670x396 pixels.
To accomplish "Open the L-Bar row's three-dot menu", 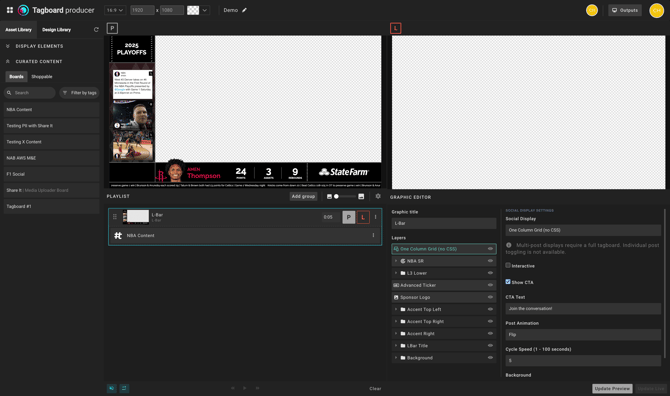I will [x=376, y=217].
